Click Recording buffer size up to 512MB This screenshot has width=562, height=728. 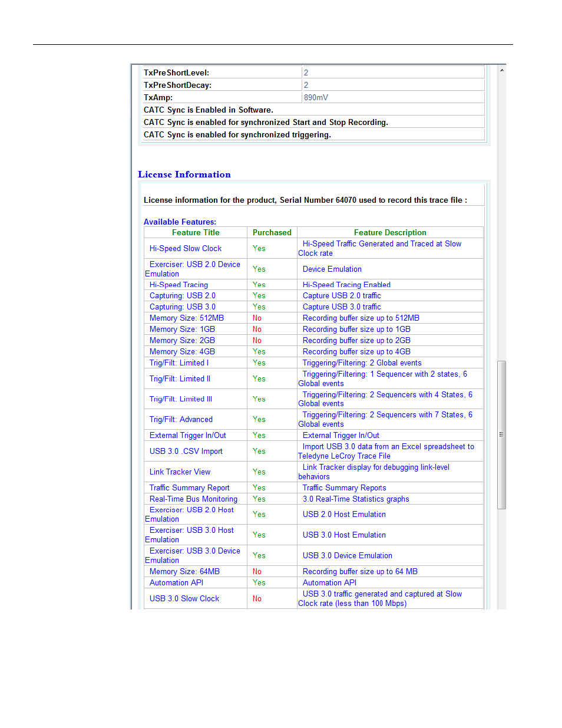[361, 318]
